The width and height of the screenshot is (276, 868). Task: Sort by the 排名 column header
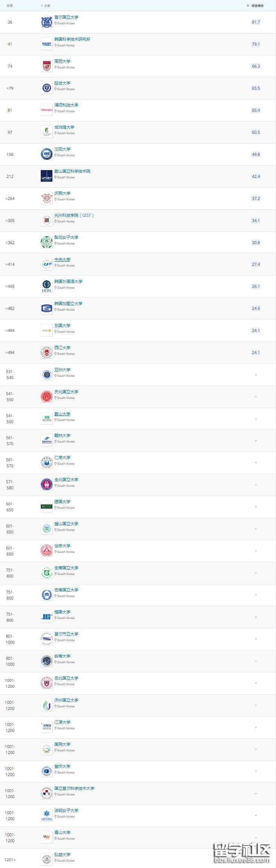[x=10, y=6]
